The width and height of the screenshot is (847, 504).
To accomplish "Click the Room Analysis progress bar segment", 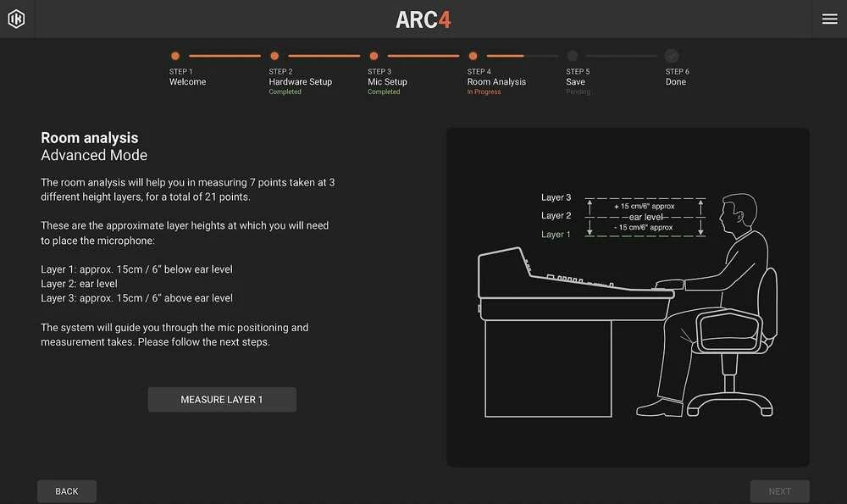I will click(x=523, y=56).
